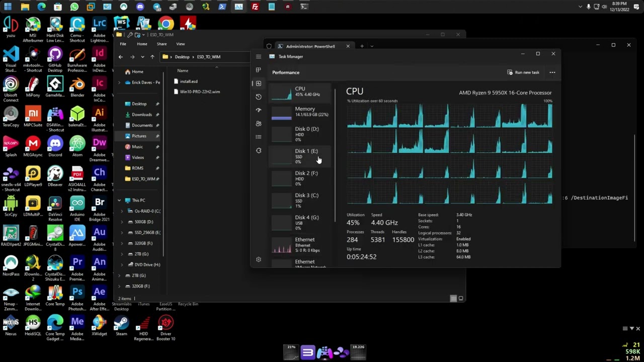The width and height of the screenshot is (644, 362).
Task: Open Windows Start menu
Action: tap(8, 7)
